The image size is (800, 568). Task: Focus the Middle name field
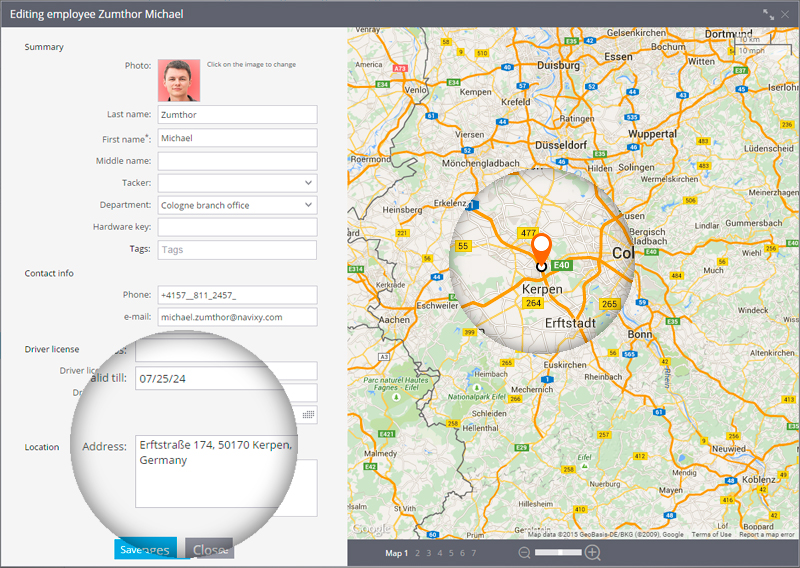coord(237,161)
